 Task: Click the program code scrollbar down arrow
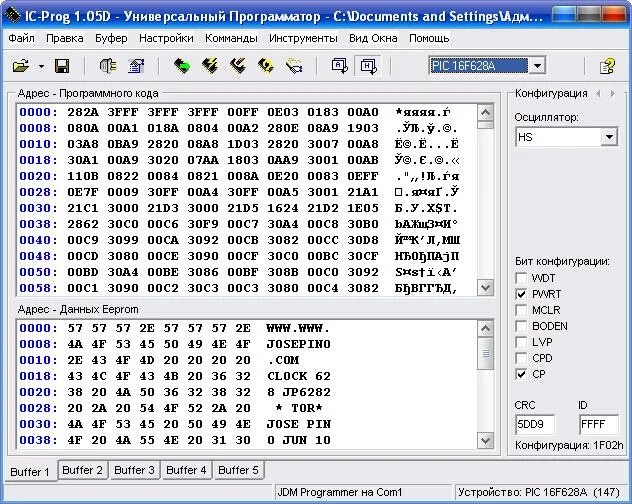(485, 288)
